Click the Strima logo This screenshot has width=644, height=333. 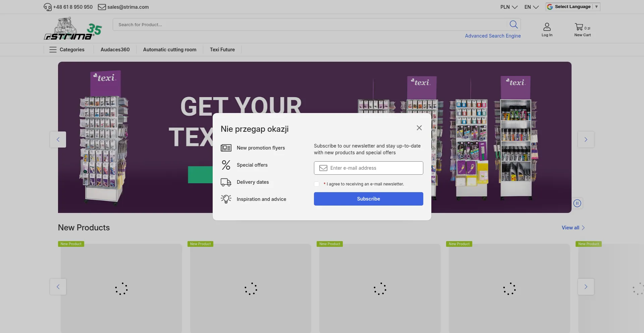(x=73, y=29)
